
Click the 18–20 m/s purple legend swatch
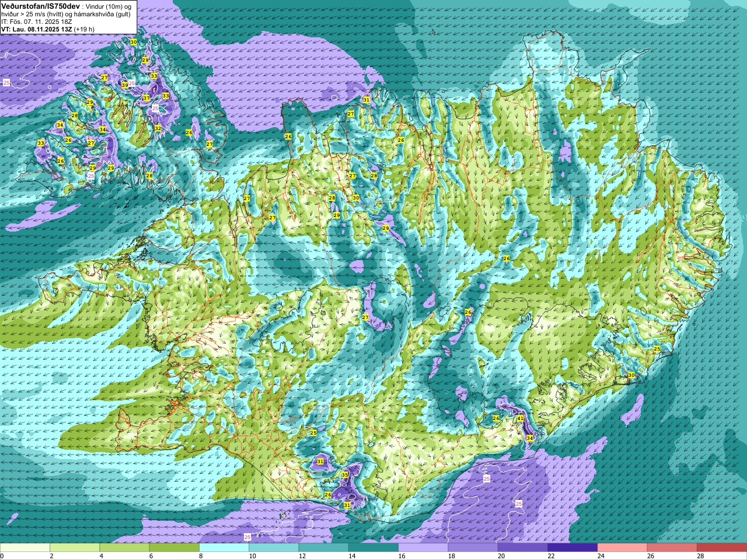473,548
